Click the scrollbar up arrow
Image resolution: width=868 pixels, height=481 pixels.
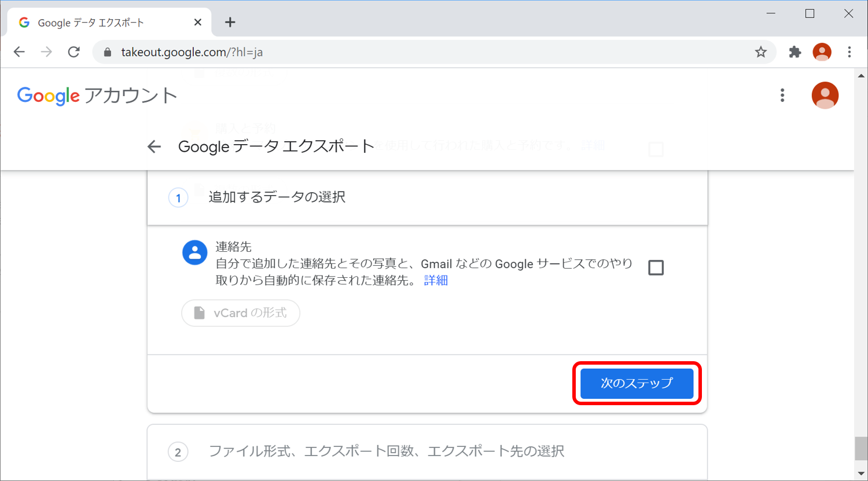pos(861,76)
